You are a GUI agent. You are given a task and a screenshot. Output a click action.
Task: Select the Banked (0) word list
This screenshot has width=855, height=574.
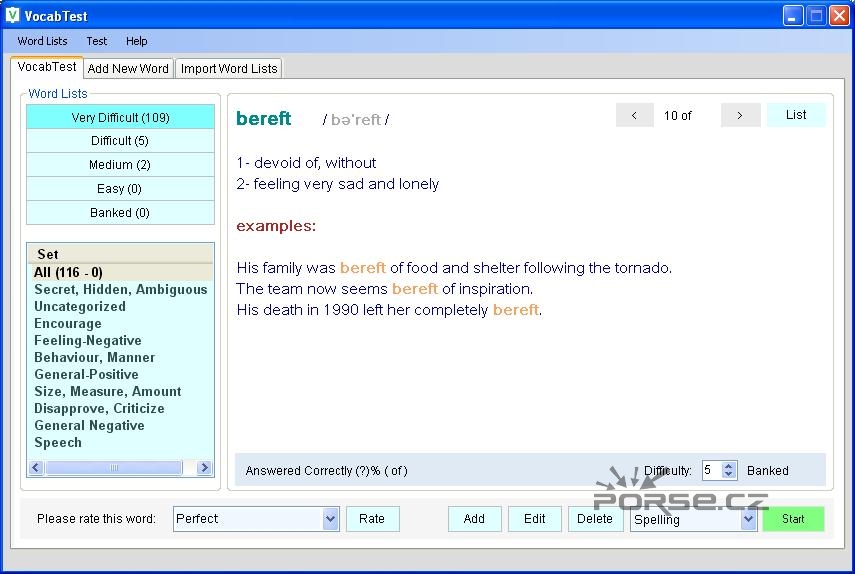[121, 213]
